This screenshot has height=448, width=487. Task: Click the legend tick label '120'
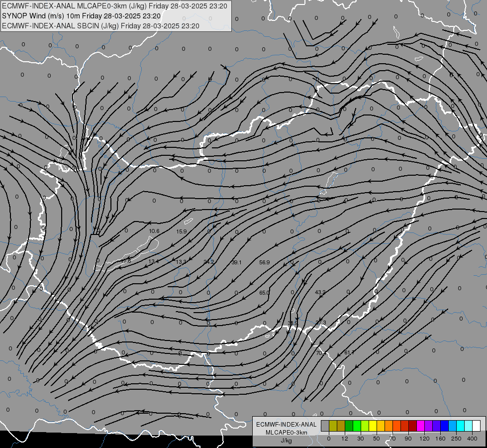[424, 439]
